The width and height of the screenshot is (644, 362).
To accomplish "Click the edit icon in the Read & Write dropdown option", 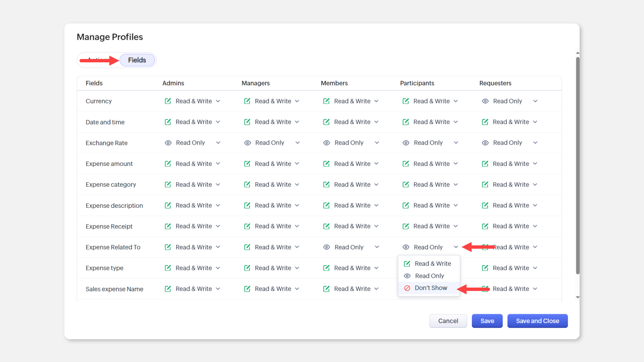I will (407, 264).
